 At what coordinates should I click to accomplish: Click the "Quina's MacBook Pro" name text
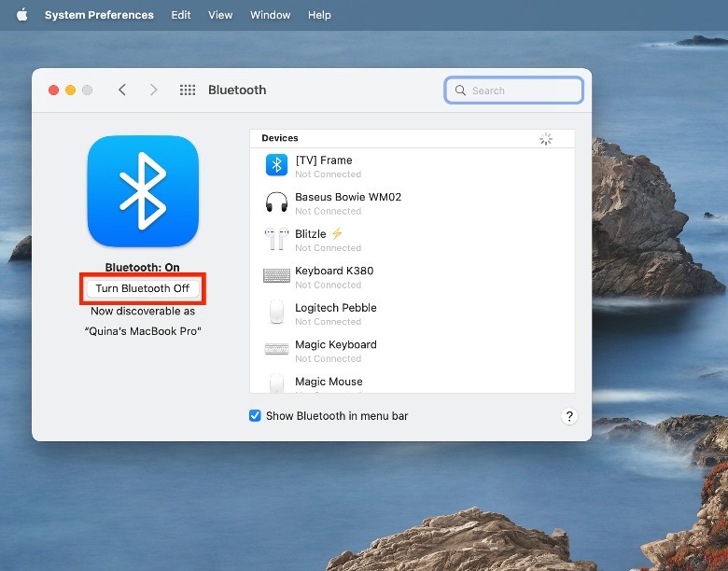pyautogui.click(x=143, y=331)
